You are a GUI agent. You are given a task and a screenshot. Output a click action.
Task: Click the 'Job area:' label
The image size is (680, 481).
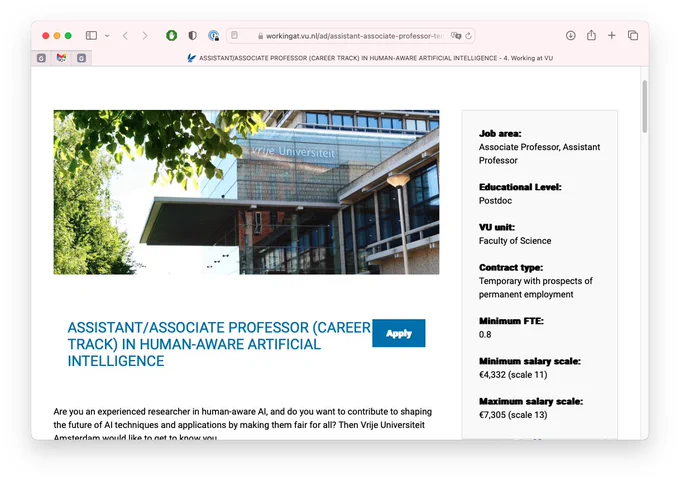pos(500,134)
